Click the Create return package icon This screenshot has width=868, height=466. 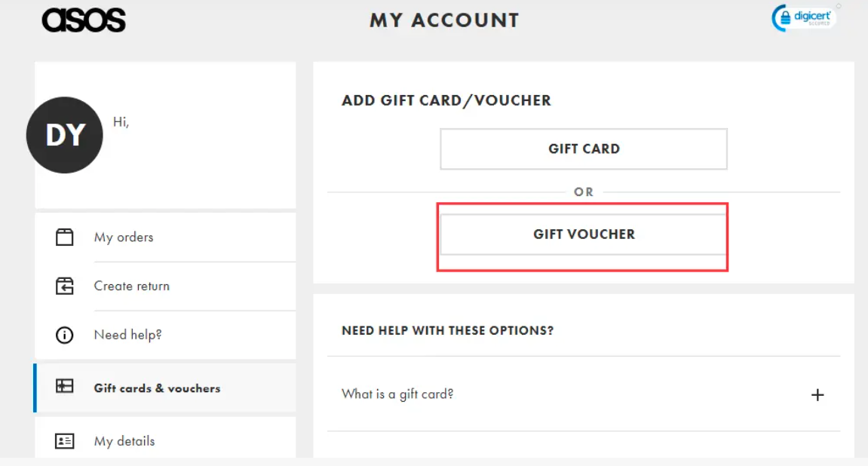tap(65, 286)
